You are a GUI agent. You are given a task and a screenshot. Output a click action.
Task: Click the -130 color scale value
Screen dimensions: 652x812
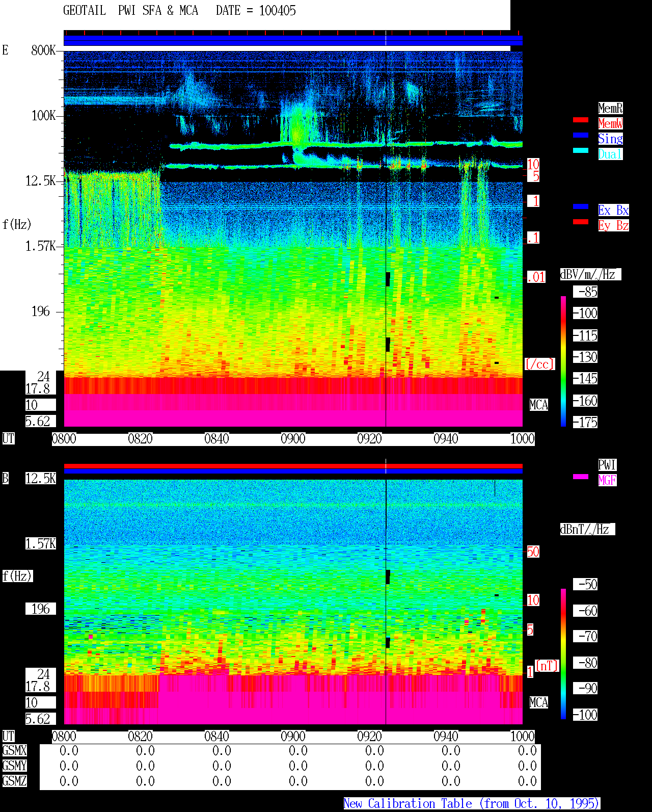[585, 357]
